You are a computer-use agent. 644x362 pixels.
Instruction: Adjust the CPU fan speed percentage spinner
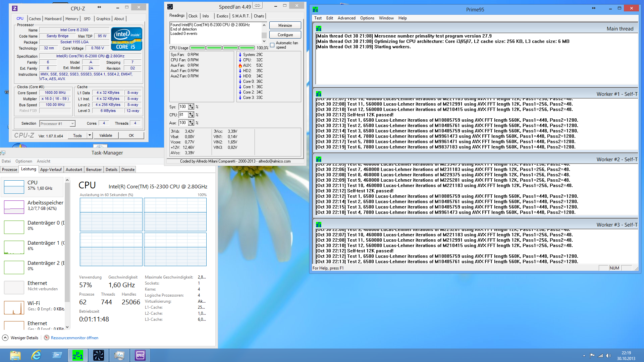tap(191, 115)
